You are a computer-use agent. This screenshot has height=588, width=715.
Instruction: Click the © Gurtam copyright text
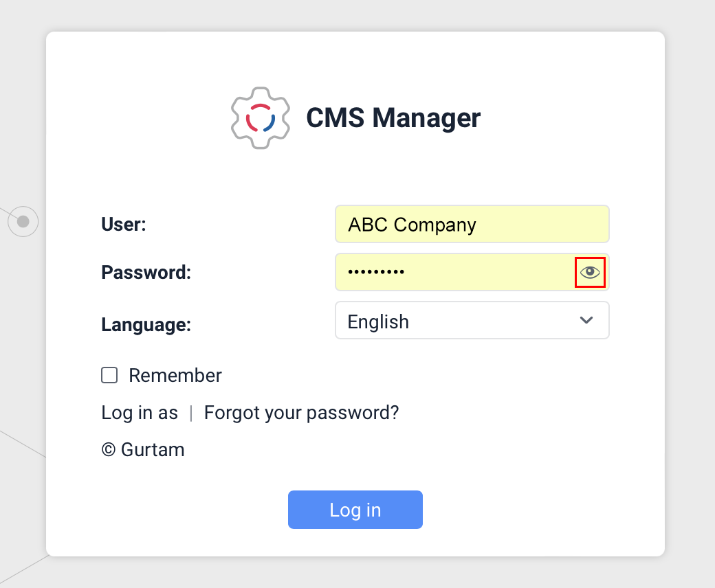(143, 449)
